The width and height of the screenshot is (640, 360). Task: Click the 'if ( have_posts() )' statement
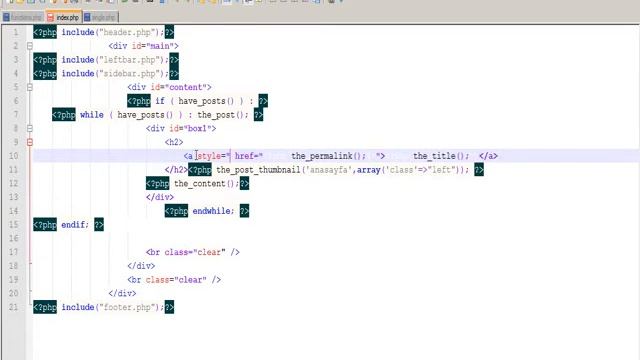201,101
